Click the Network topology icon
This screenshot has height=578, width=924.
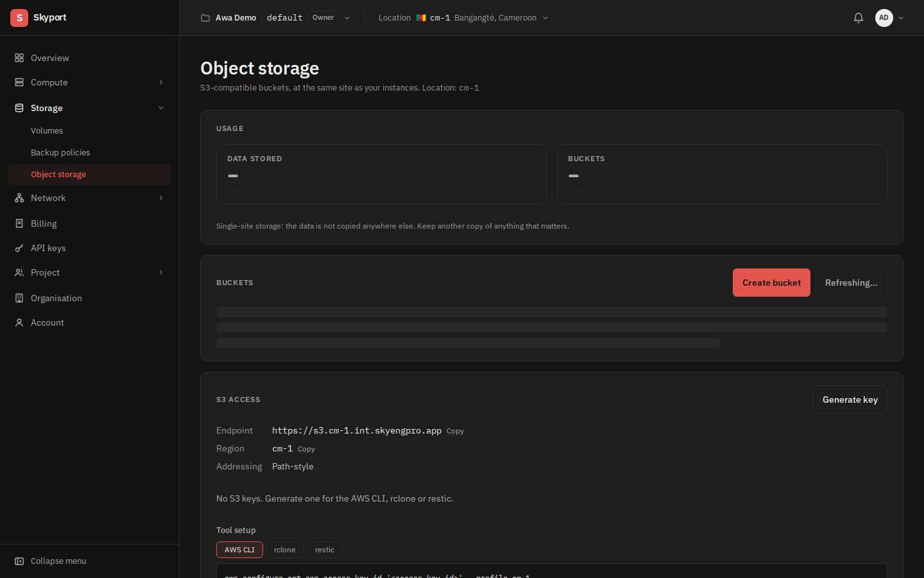(19, 198)
